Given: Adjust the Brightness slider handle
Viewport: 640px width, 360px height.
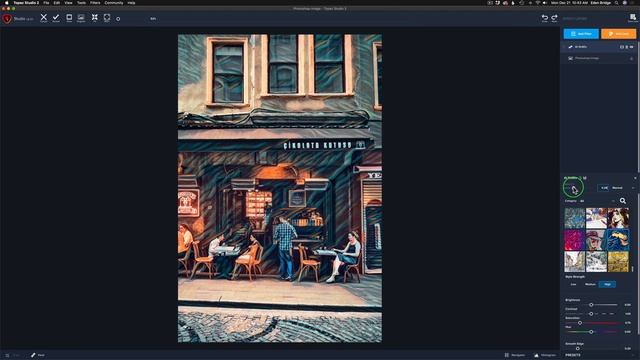Looking at the screenshot, I should pos(591,305).
